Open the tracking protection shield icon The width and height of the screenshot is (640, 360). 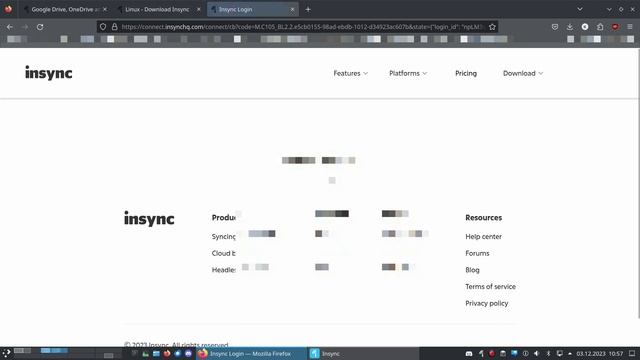coord(103,27)
